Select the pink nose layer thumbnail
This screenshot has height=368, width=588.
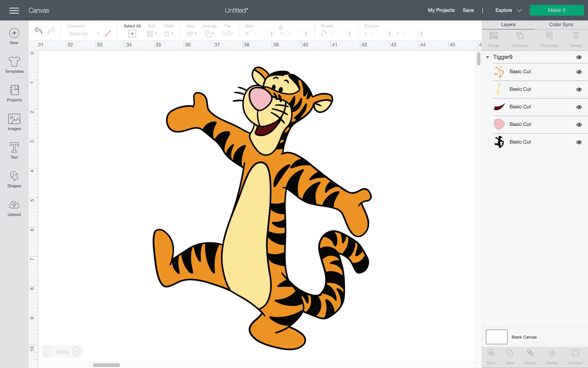[499, 124]
